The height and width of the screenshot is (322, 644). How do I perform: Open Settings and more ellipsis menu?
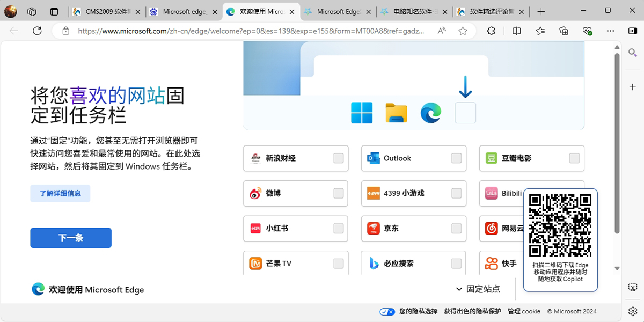pyautogui.click(x=611, y=31)
